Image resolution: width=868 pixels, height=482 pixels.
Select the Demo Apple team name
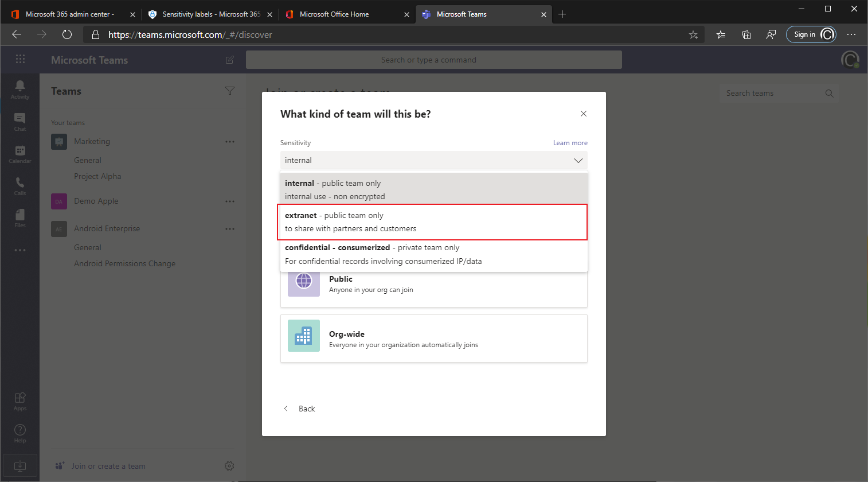click(96, 201)
